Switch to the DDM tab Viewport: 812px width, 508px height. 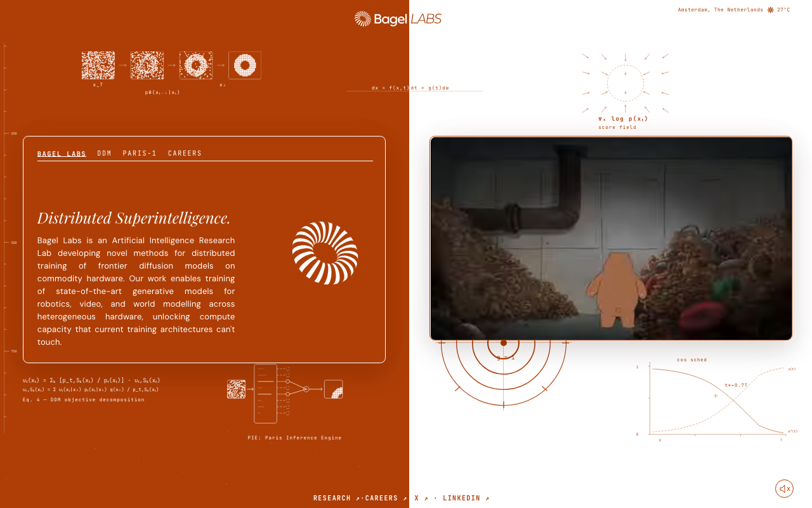[x=104, y=154]
